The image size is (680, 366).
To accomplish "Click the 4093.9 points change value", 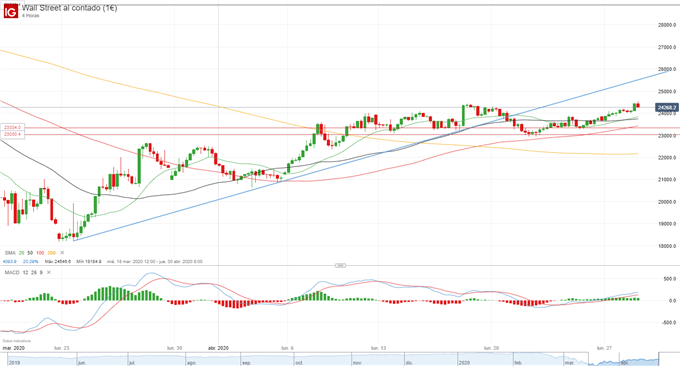I will (9, 262).
